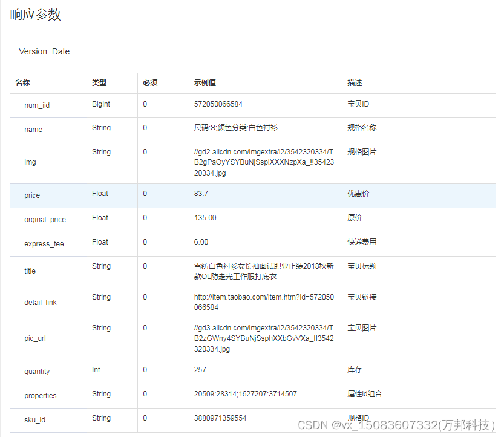Click the item.taobao.com URL value
Screen dimensions: 504x437
click(x=264, y=302)
